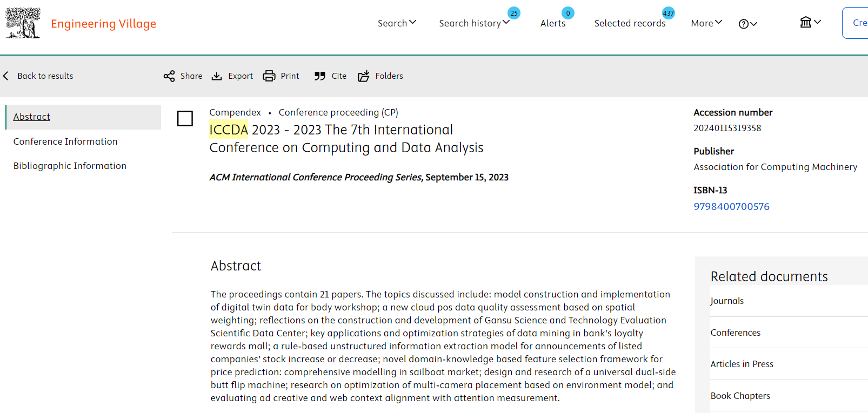Click the Export download icon

pyautogui.click(x=217, y=76)
